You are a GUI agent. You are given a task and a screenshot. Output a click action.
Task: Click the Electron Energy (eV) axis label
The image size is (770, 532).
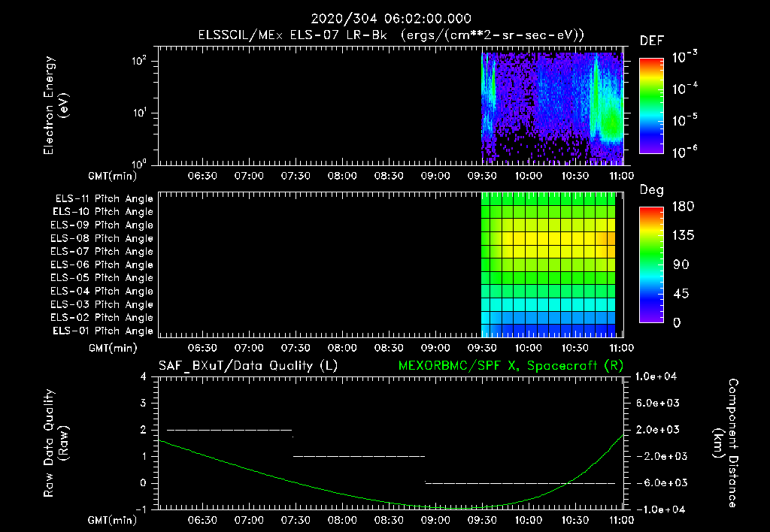(x=56, y=105)
